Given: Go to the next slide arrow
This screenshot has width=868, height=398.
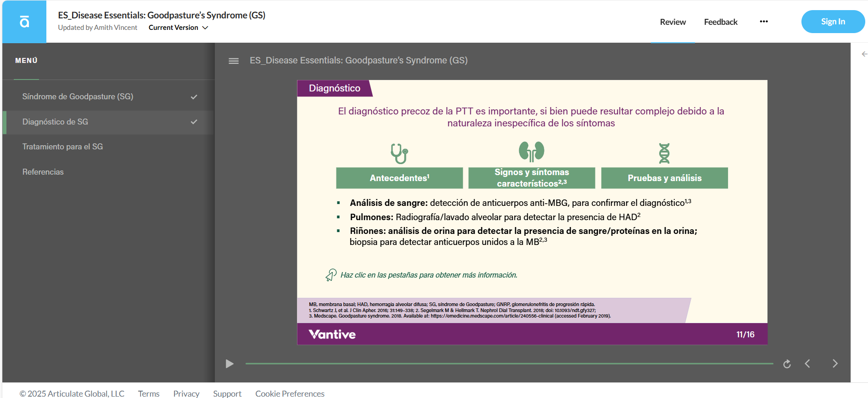Looking at the screenshot, I should pos(835,364).
